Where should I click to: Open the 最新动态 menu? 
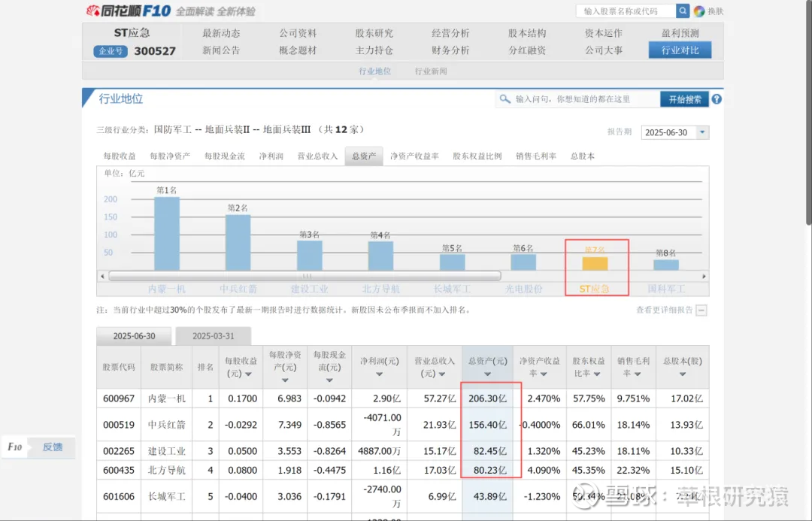pyautogui.click(x=221, y=33)
